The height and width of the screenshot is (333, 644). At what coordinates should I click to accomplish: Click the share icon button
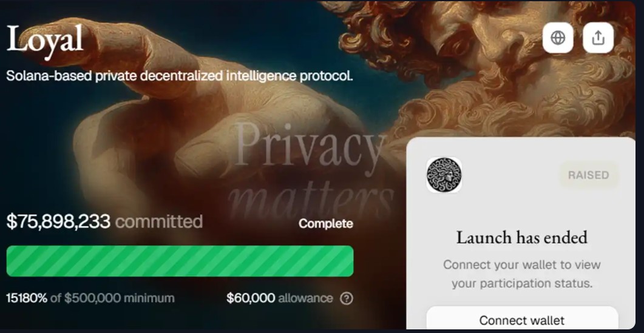[x=598, y=38]
